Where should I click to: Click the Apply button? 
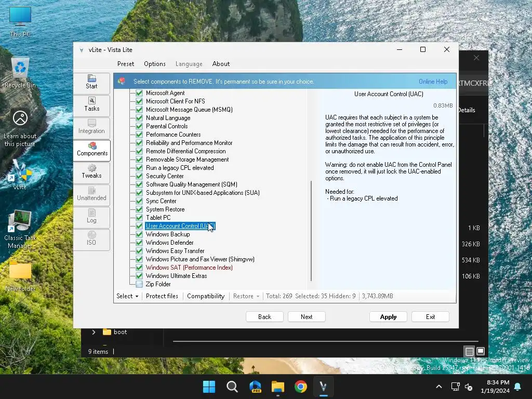click(x=388, y=316)
